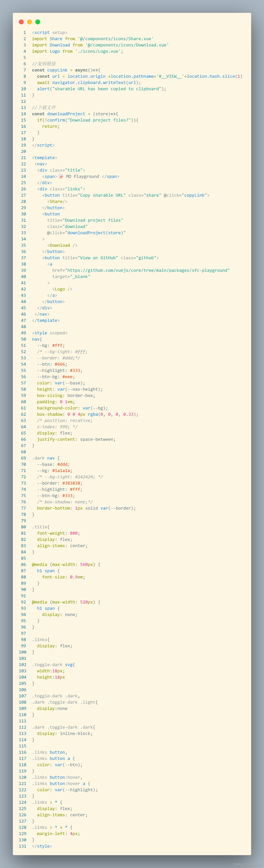This screenshot has height=868, width=264.
Task: Click 'justify-content: space-between;' line
Action: (x=76, y=439)
